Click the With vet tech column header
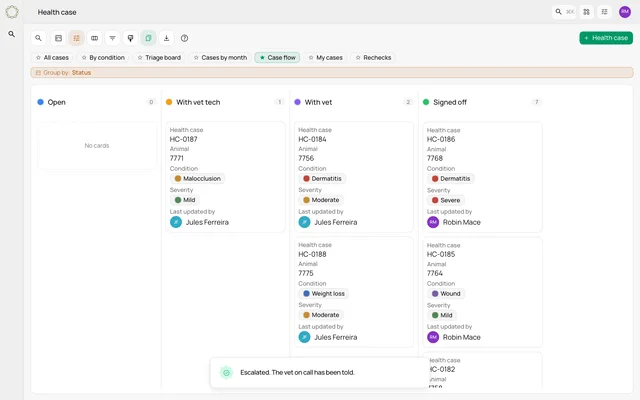The width and height of the screenshot is (640, 400). 198,102
